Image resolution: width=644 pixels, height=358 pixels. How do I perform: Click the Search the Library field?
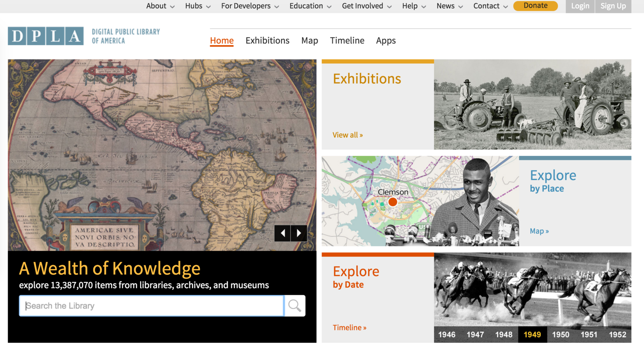151,306
